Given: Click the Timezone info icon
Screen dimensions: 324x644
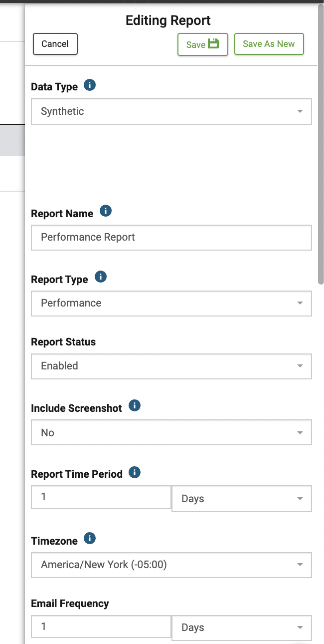Looking at the screenshot, I should coord(90,539).
